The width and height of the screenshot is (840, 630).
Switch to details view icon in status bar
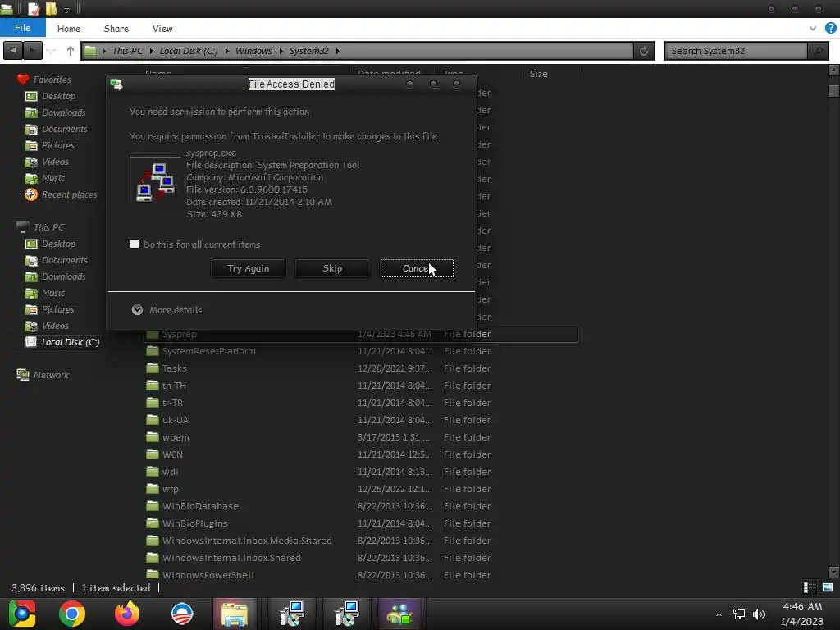(810, 587)
